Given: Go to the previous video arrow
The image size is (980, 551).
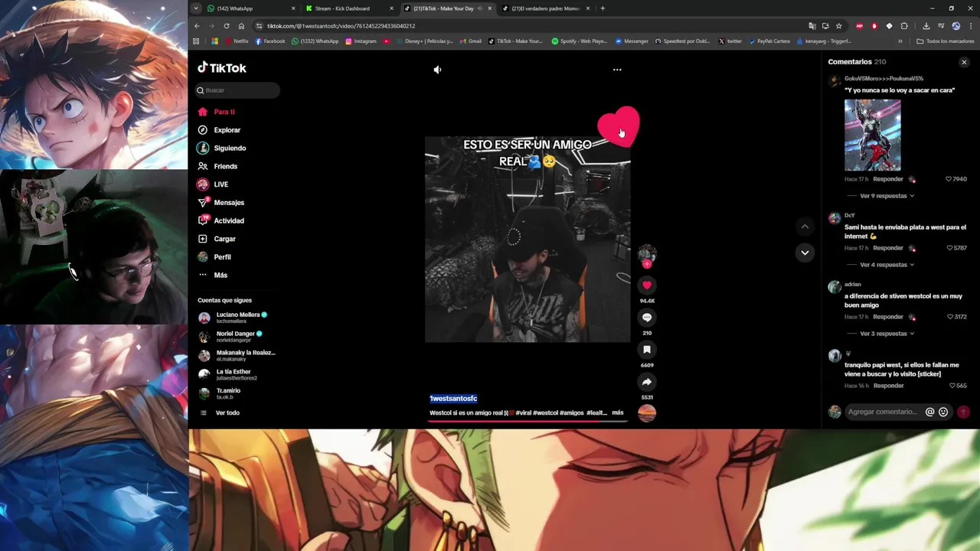Looking at the screenshot, I should (x=805, y=227).
